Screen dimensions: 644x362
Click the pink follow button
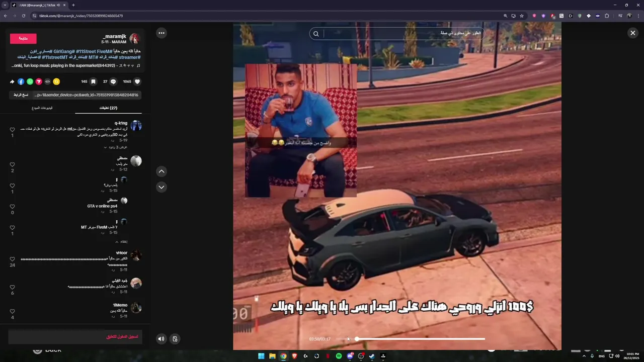23,39
